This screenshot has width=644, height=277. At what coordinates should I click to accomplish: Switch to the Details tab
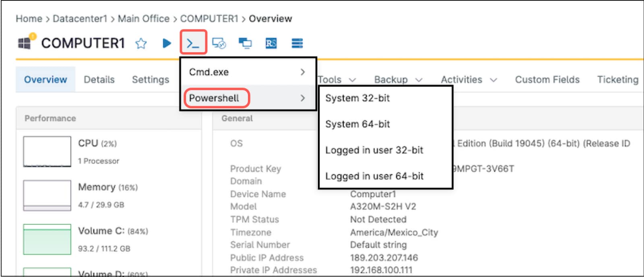[x=99, y=80]
